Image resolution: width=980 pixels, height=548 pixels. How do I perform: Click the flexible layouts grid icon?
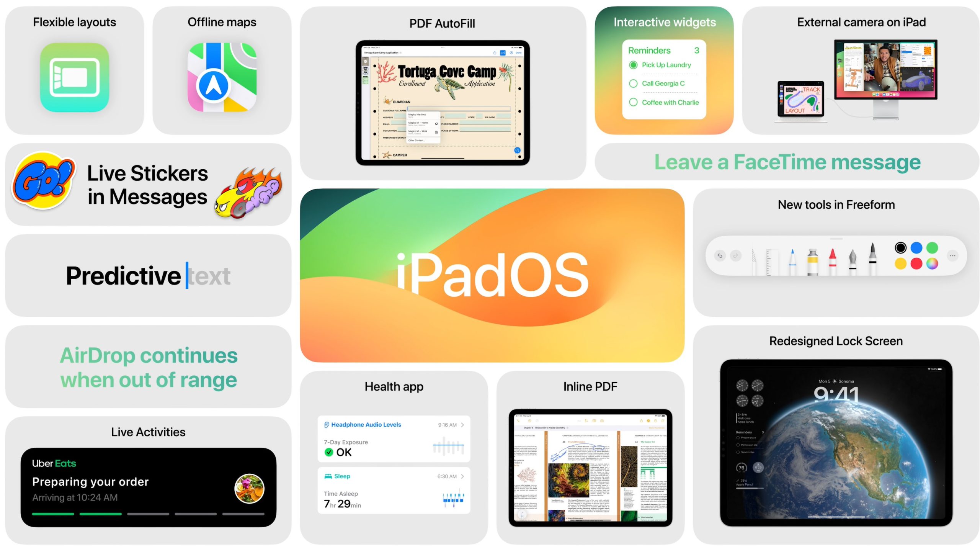(73, 80)
